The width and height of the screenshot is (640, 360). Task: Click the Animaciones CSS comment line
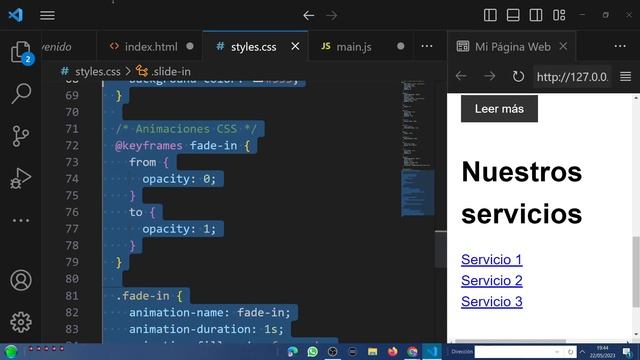[186, 129]
